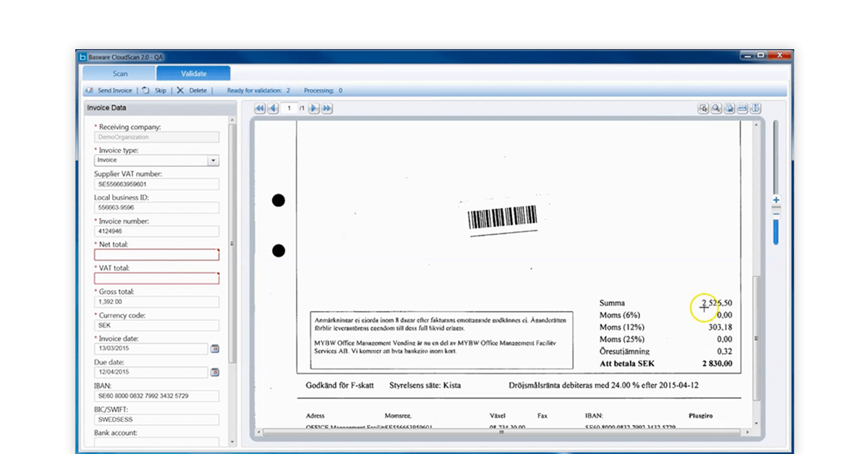Open the Invoice date calendar picker

pos(215,348)
